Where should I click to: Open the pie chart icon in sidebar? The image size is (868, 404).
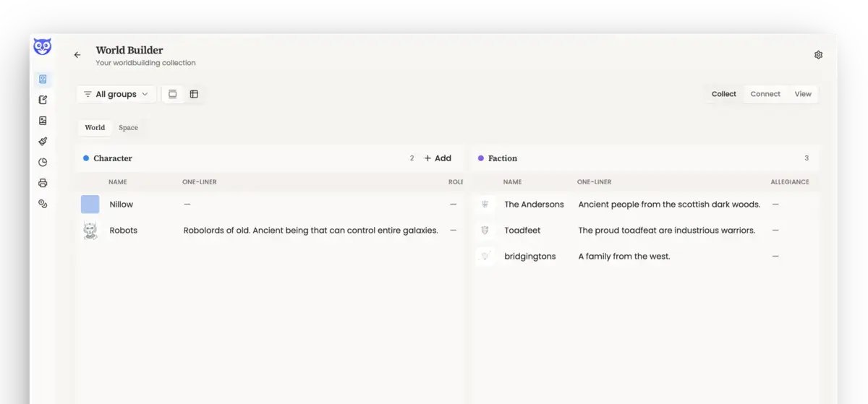(x=43, y=163)
